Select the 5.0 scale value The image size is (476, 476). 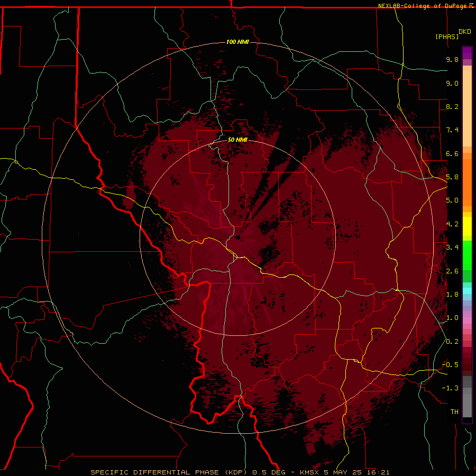[x=452, y=200]
